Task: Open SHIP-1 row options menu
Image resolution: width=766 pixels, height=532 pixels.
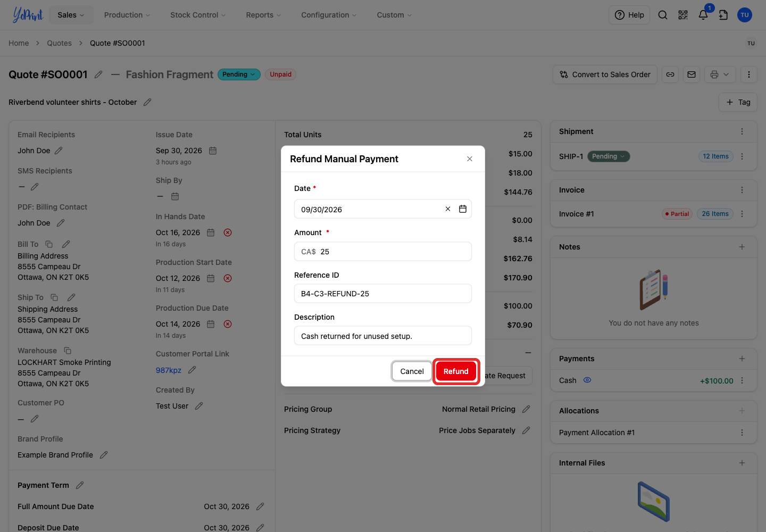Action: tap(742, 156)
